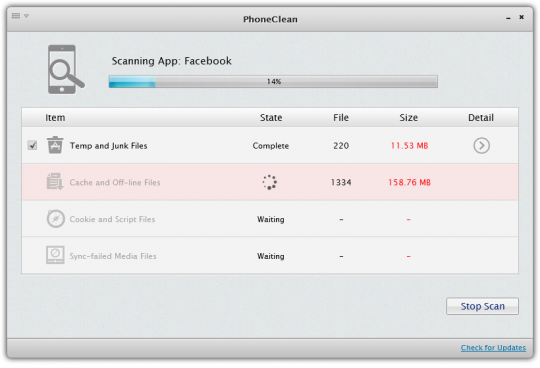Click the Detail column header
Viewport: 540px width, 368px height.
click(x=481, y=118)
